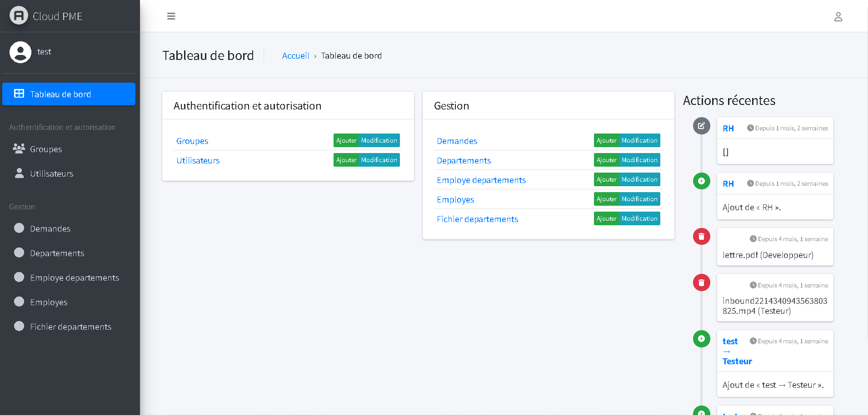The height and width of the screenshot is (416, 868).
Task: Click Modification button for Utilisateurs
Action: 379,160
